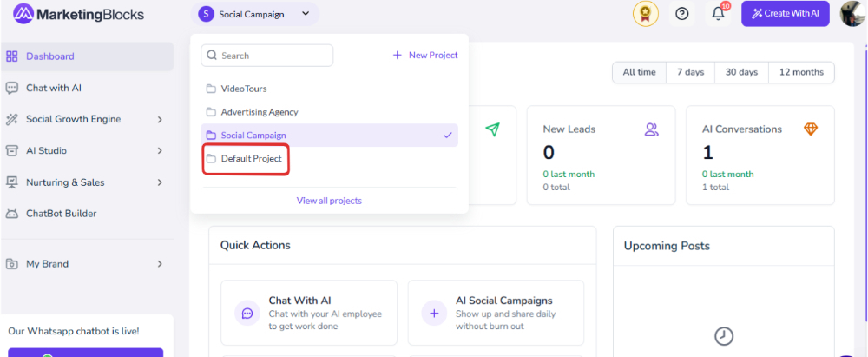The height and width of the screenshot is (357, 868).
Task: Open the gold award badge icon
Action: click(x=646, y=14)
